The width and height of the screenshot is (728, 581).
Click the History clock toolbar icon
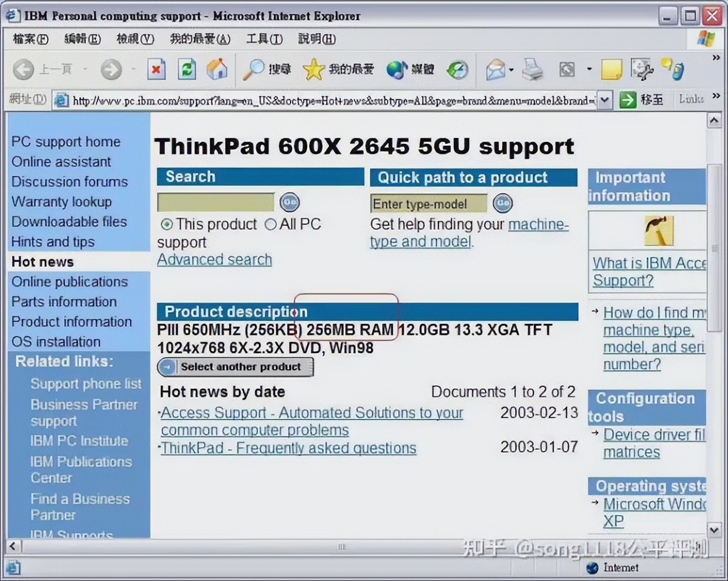point(457,70)
